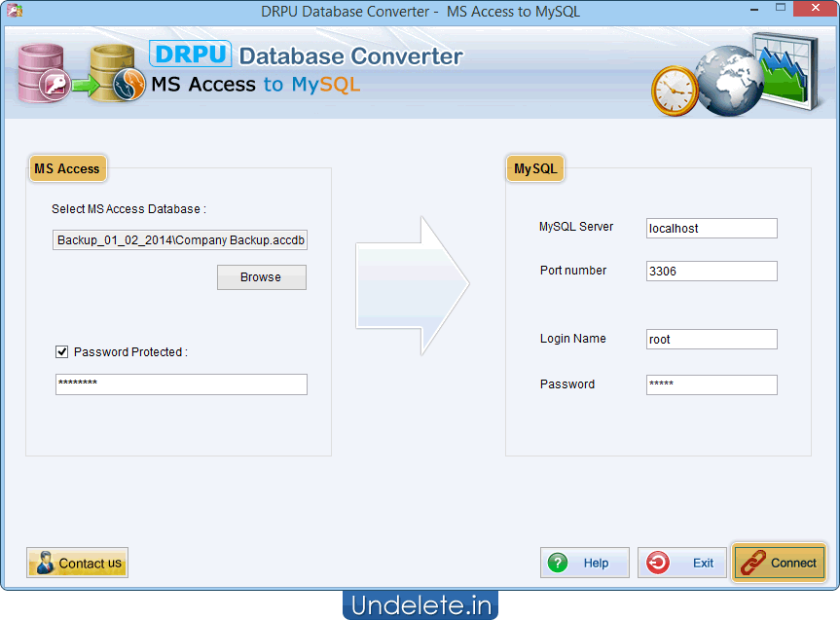Click the MS Access database path field
The image size is (840, 620).
180,240
